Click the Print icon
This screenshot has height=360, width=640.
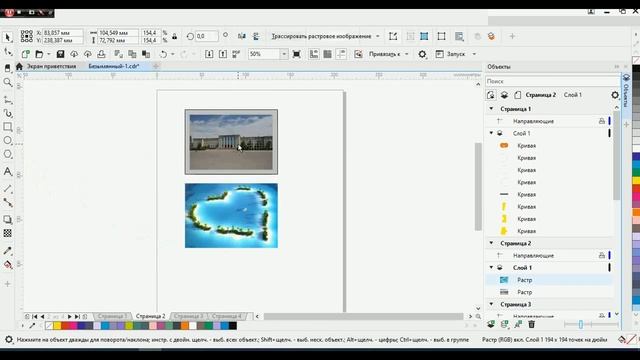pos(101,54)
